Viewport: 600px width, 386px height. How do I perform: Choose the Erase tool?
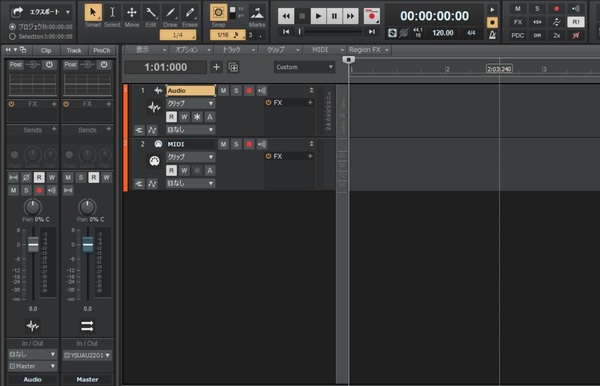click(190, 13)
